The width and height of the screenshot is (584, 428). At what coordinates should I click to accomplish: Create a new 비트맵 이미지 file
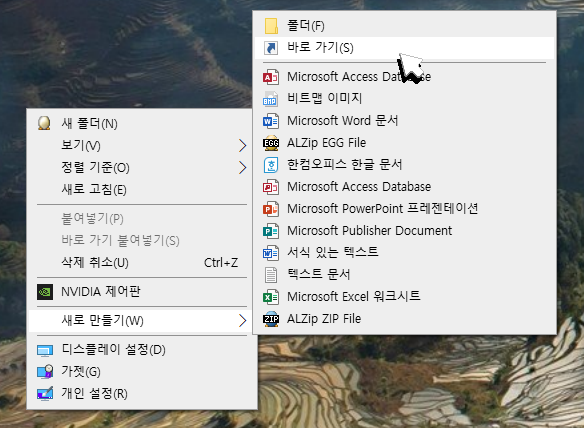pyautogui.click(x=404, y=99)
